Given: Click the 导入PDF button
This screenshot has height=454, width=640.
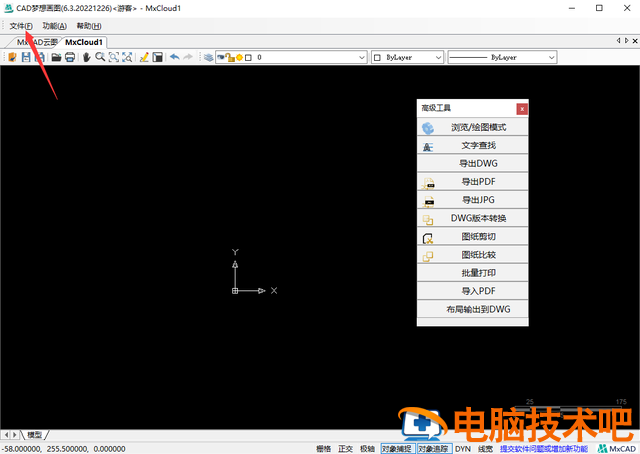Looking at the screenshot, I should pos(473,291).
